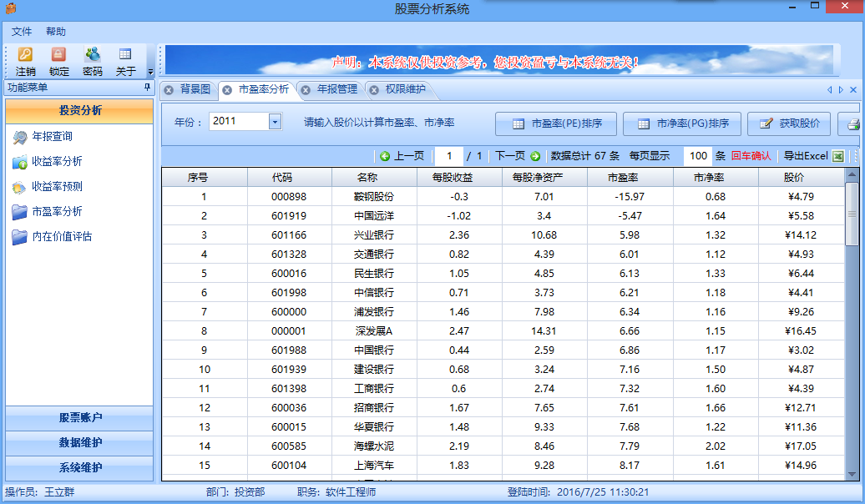This screenshot has width=865, height=504.
Task: Sort by the 市净率 column header
Action: pyautogui.click(x=716, y=178)
